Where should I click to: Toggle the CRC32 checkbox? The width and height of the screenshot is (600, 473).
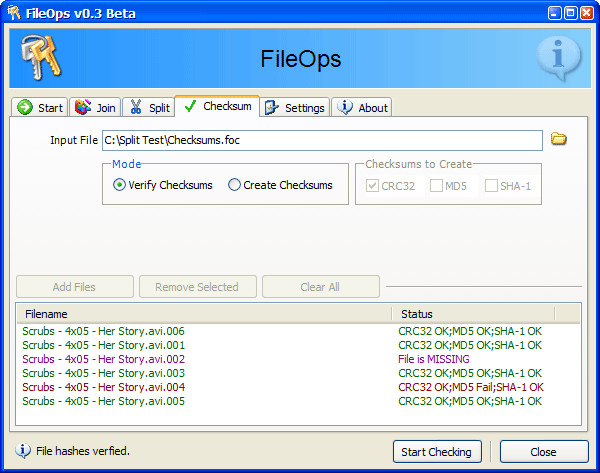(x=372, y=186)
